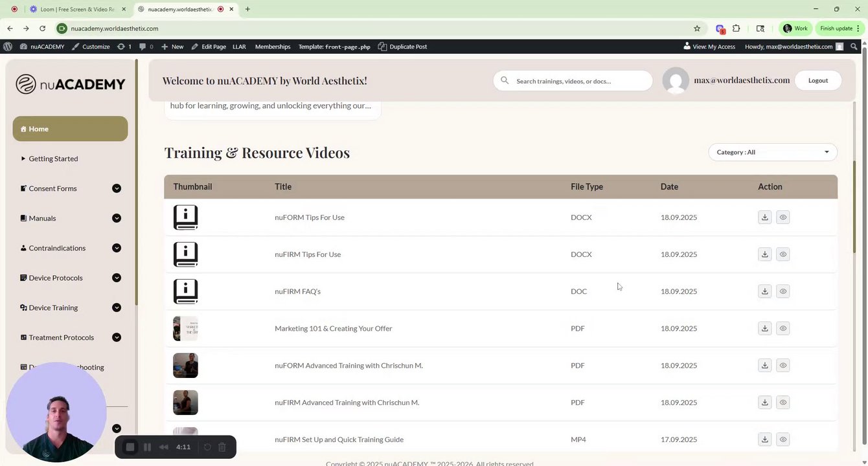Go to Home in the sidebar
868x466 pixels.
click(x=70, y=129)
